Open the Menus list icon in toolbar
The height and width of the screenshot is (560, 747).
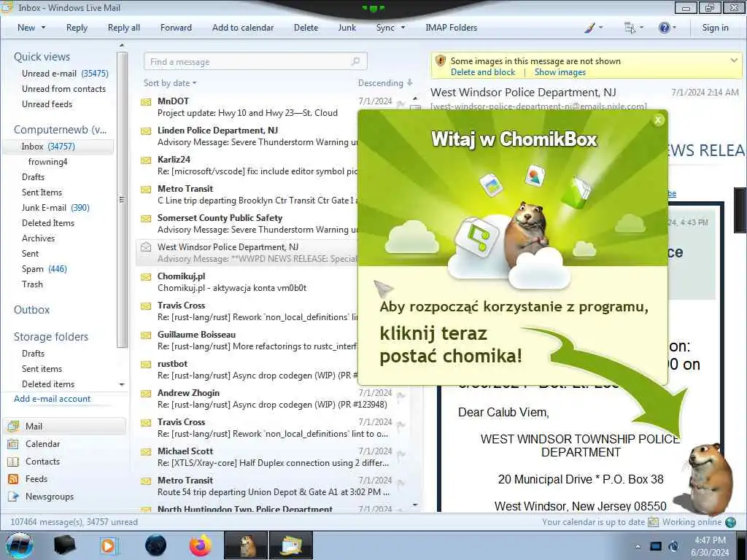pyautogui.click(x=633, y=28)
